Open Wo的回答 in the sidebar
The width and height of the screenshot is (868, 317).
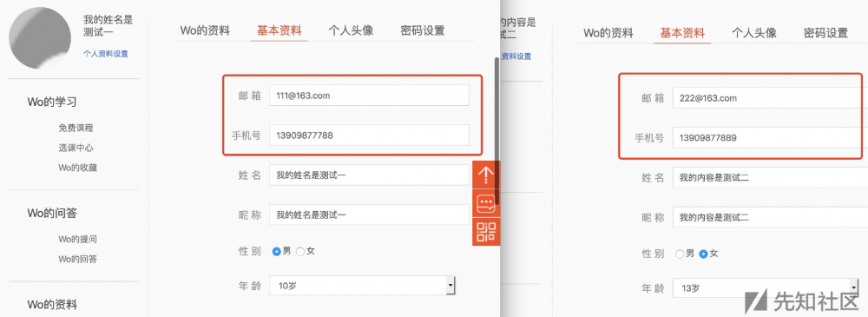78,259
